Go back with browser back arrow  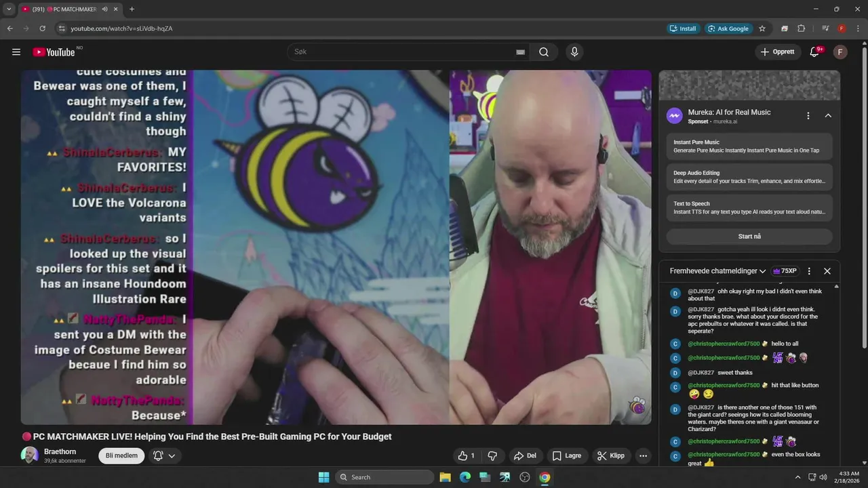pos(10,28)
